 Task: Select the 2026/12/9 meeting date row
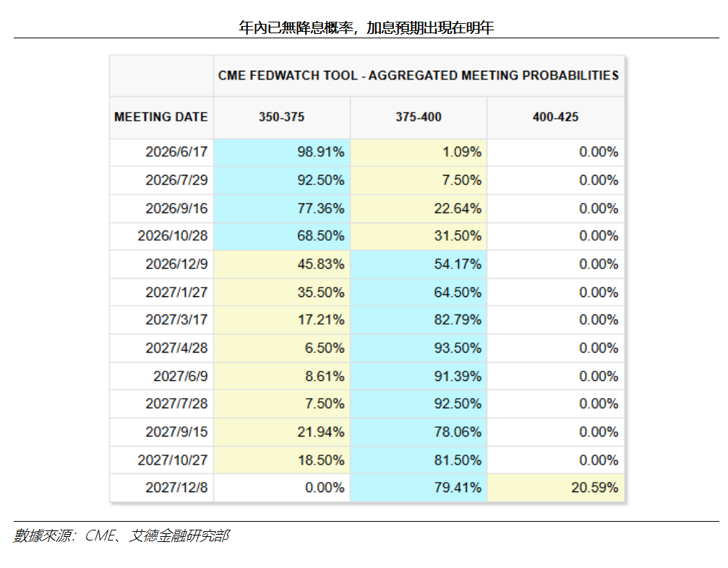[367, 264]
